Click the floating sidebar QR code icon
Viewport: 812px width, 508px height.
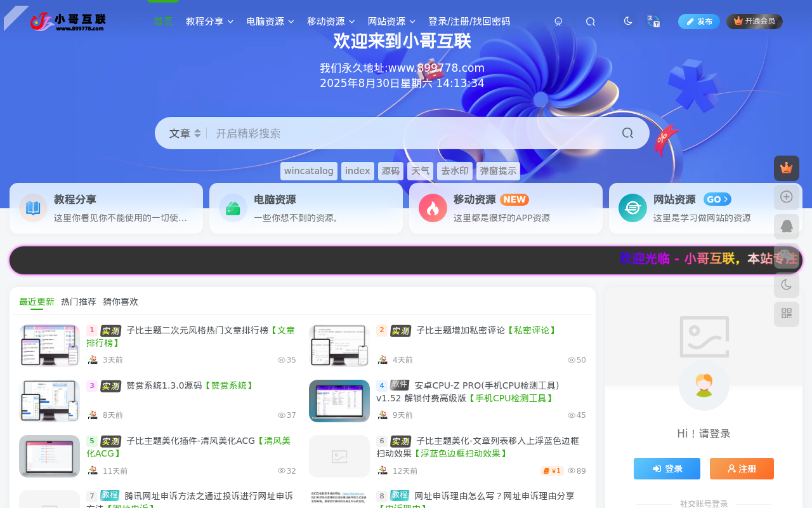pos(787,314)
